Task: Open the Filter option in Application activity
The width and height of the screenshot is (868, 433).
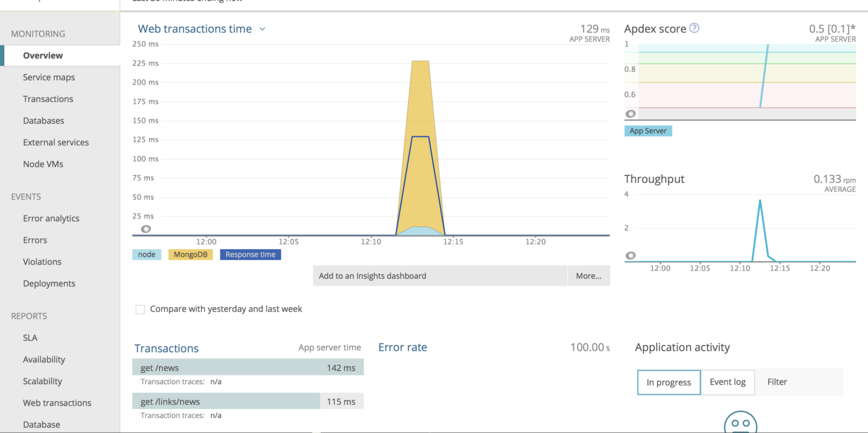Action: point(777,382)
